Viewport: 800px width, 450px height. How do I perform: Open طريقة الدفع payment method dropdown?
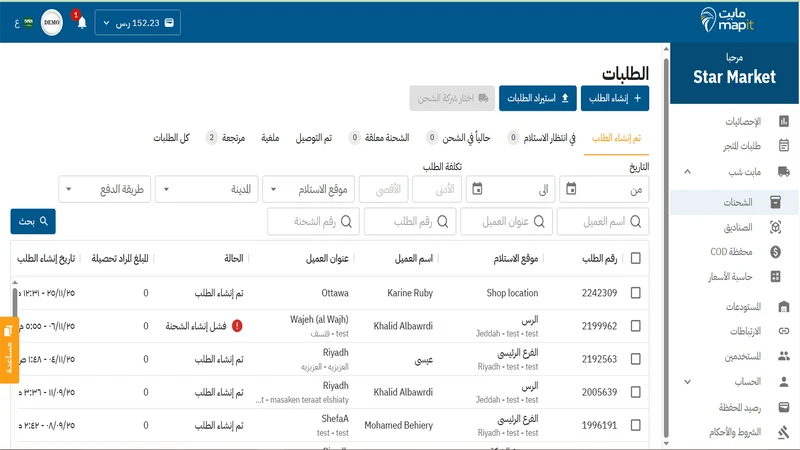(x=105, y=189)
